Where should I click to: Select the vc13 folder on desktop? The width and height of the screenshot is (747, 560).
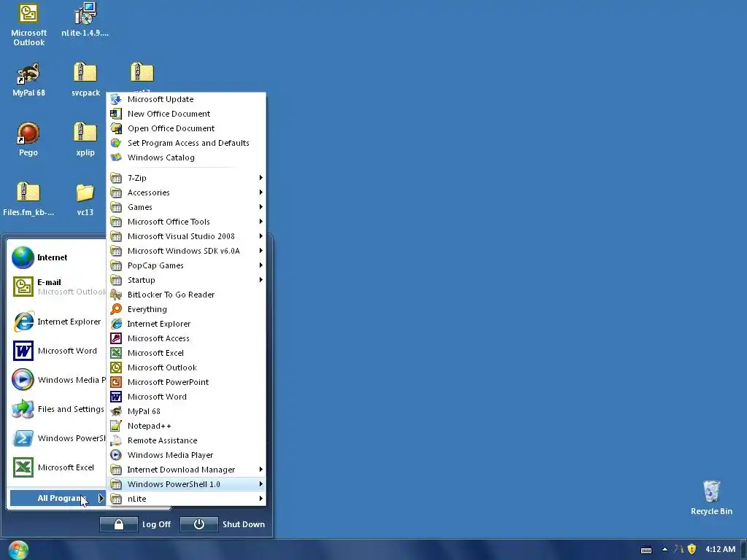pos(85,199)
